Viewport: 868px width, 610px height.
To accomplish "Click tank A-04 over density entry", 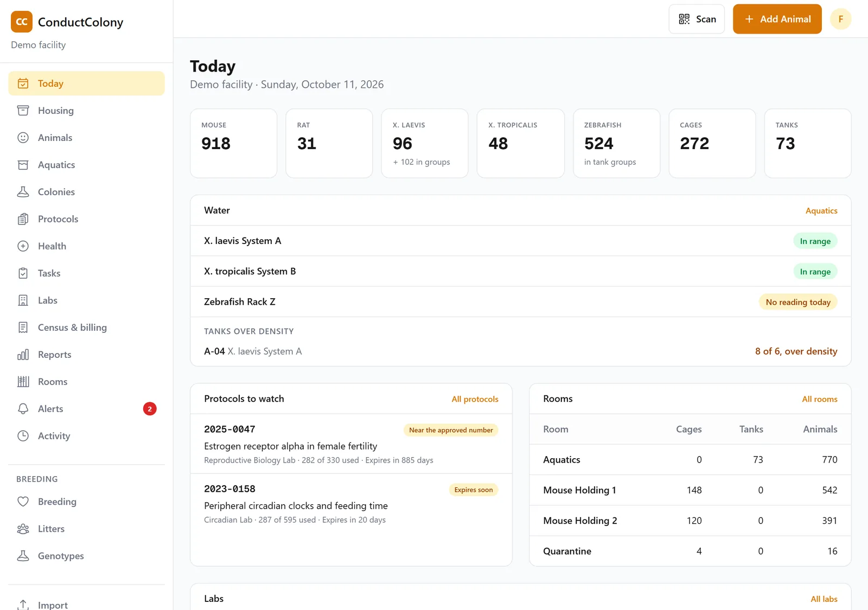I will tap(521, 351).
